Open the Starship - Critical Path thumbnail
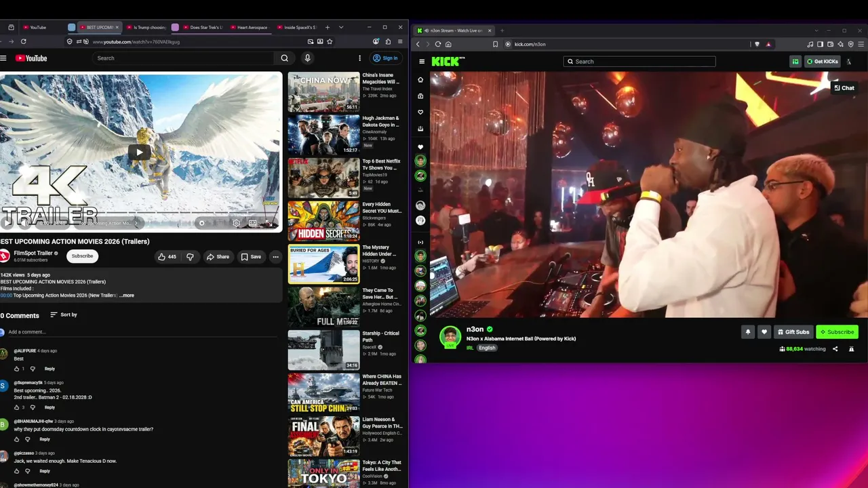The width and height of the screenshot is (868, 488). (323, 350)
